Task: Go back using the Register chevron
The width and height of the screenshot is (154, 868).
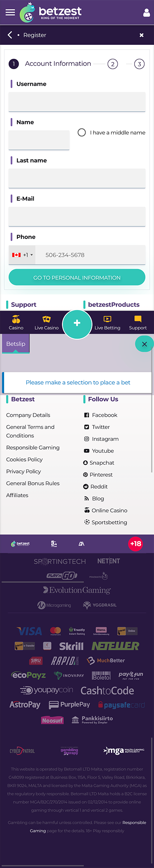Action: (x=10, y=35)
